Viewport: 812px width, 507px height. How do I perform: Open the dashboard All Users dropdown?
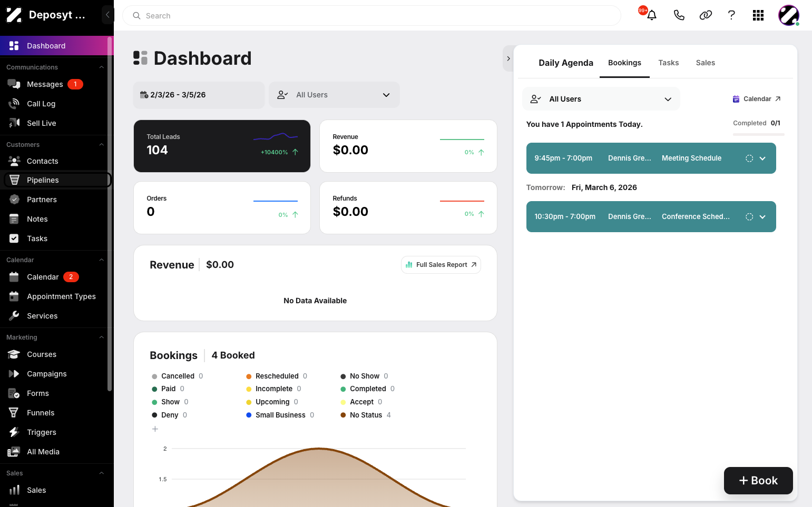click(334, 95)
